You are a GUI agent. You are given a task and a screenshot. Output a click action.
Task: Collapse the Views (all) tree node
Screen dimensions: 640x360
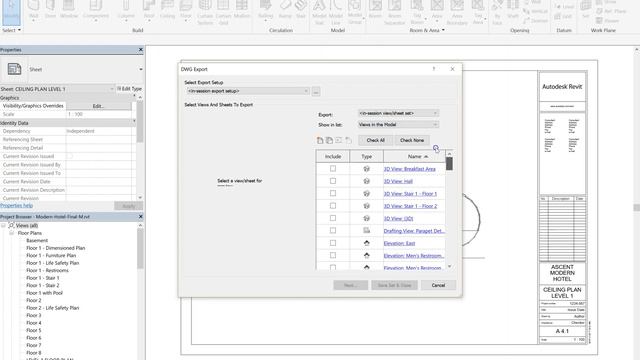coord(4,225)
